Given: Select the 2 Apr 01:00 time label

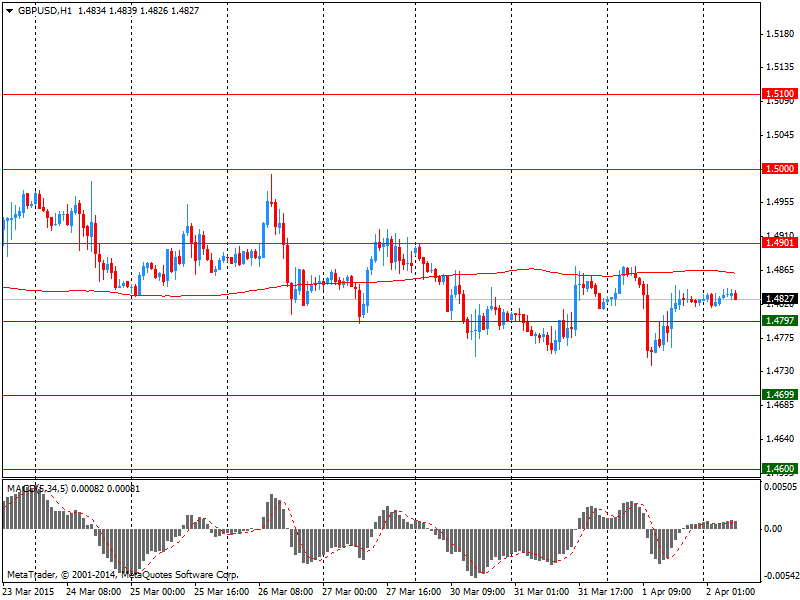Looking at the screenshot, I should click(731, 592).
